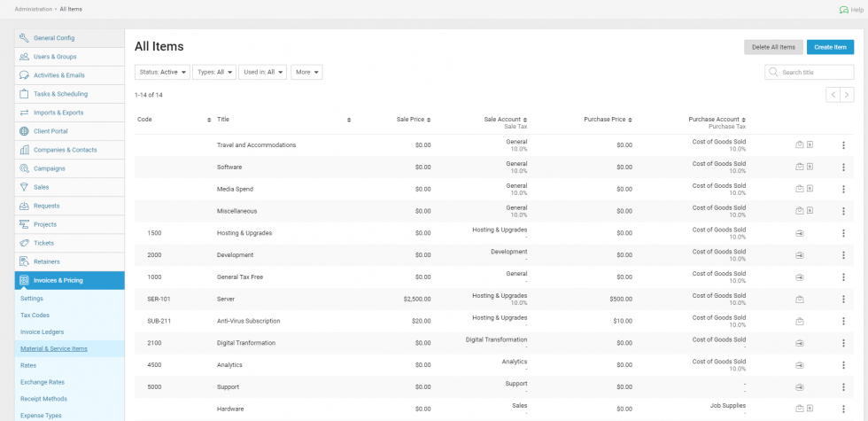Click the material icon in Software row
Viewport: 868px width, 421px height.
point(800,167)
